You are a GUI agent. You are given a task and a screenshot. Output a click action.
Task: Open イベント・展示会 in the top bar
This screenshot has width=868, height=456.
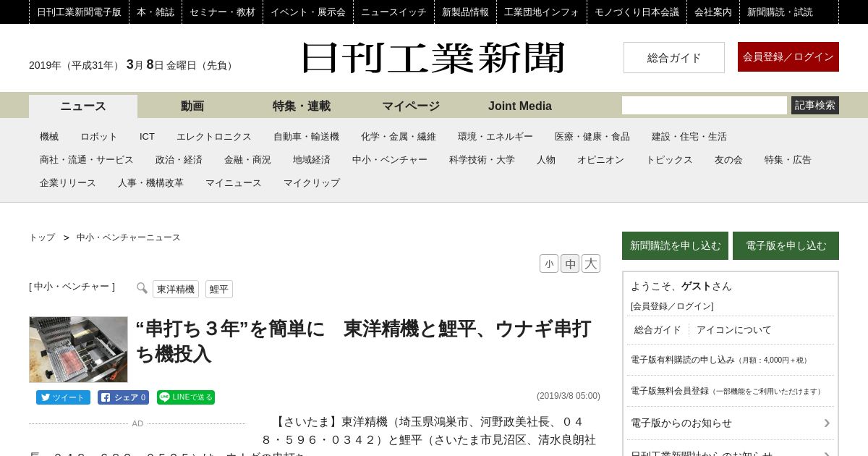(308, 12)
